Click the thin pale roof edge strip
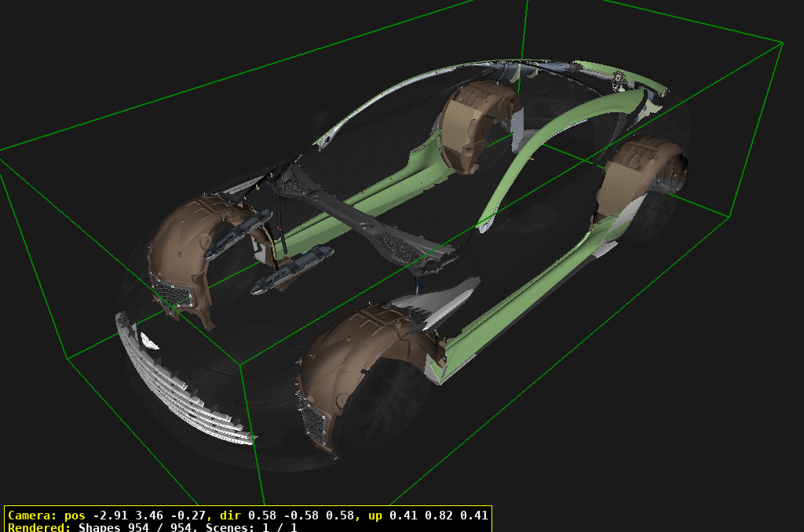The image size is (804, 532). point(377,102)
